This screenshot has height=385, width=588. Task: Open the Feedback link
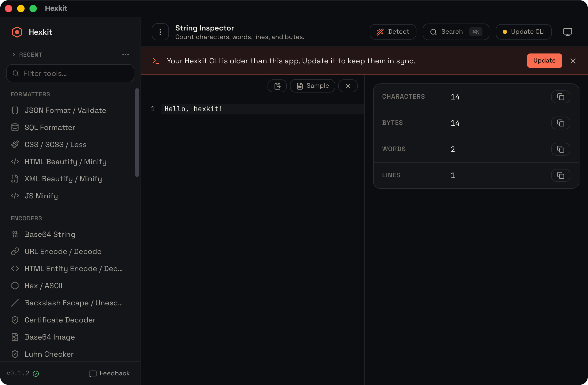(110, 374)
